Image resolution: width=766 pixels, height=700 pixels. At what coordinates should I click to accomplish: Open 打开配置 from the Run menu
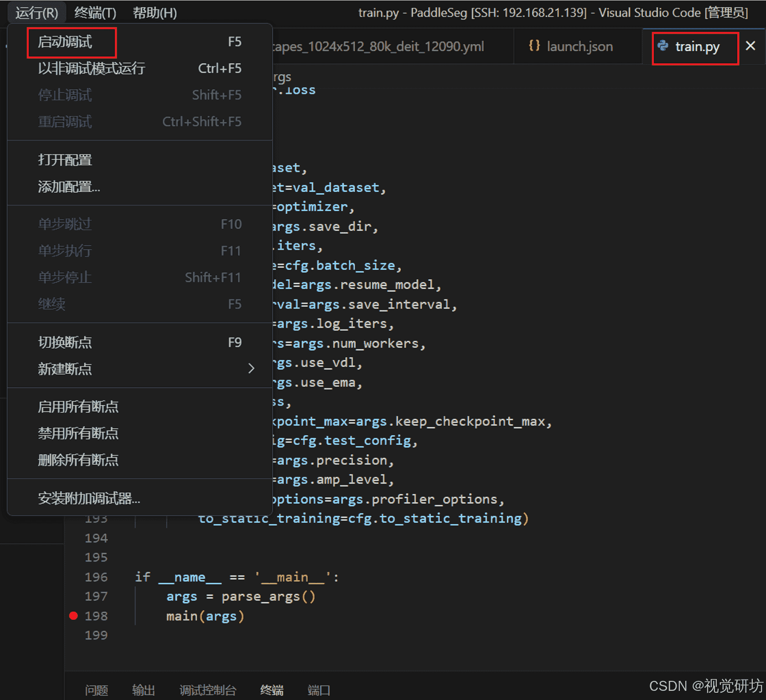(x=65, y=160)
